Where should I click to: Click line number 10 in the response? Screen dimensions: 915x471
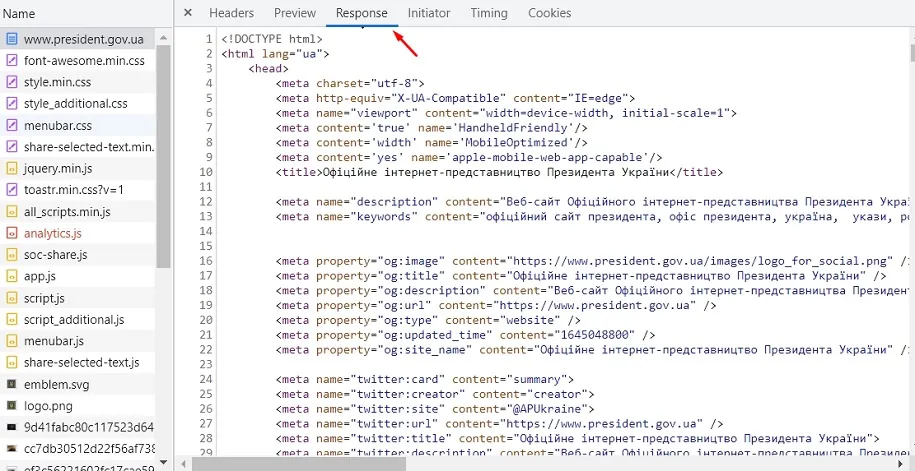(x=205, y=172)
